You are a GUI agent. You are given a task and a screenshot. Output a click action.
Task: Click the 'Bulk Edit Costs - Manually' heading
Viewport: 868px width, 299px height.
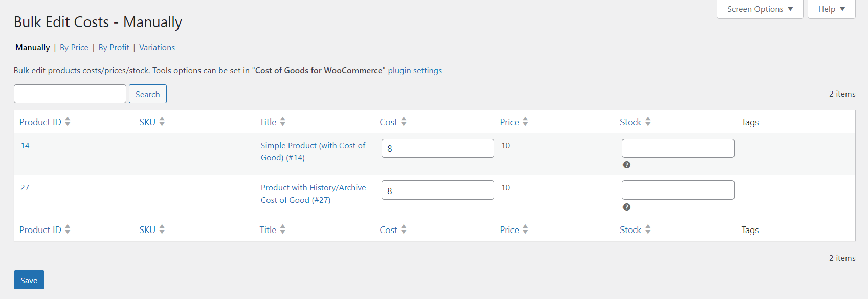[98, 22]
